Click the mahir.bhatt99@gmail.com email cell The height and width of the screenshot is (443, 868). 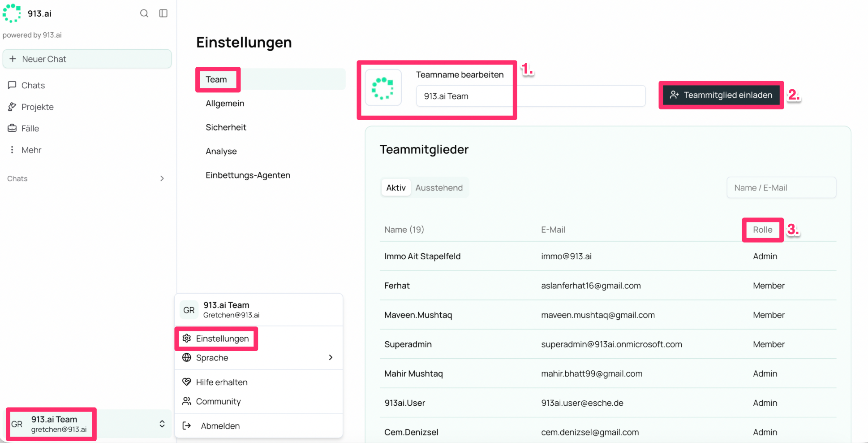[592, 374]
